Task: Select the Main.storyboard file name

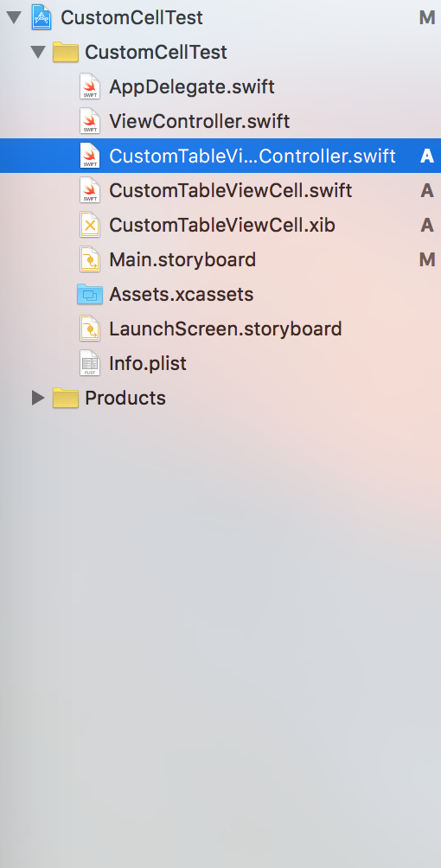Action: [182, 259]
